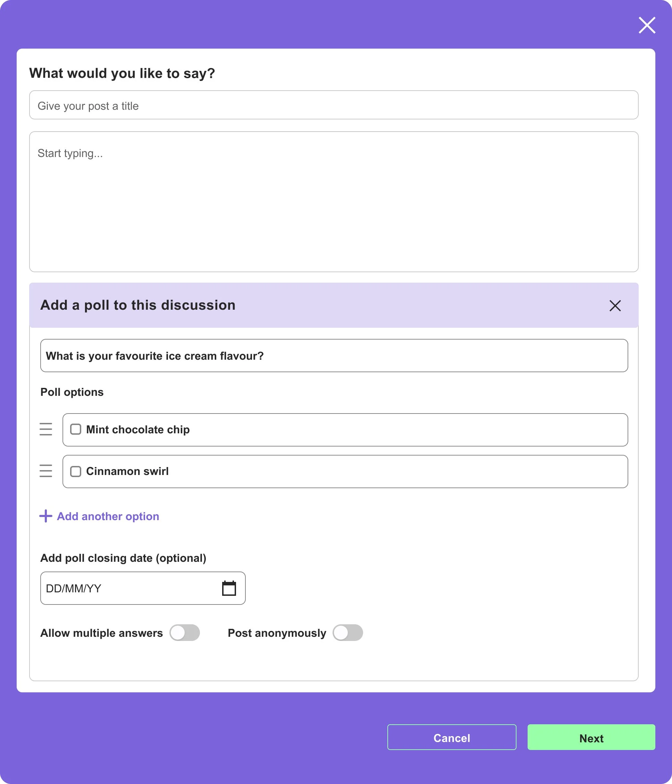The width and height of the screenshot is (672, 784).
Task: Enable Allow multiple answers toggle
Action: click(185, 633)
